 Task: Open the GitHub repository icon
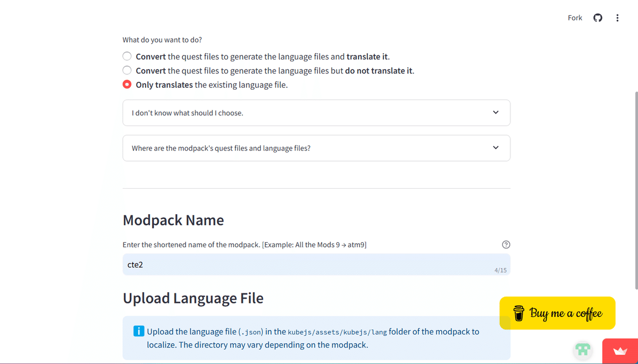(x=598, y=18)
